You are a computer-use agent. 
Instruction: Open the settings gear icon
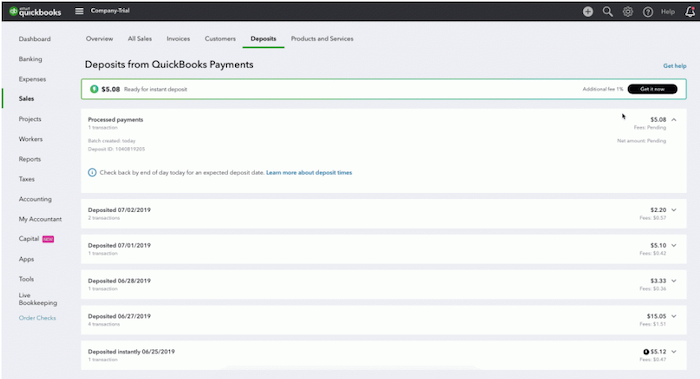[628, 12]
